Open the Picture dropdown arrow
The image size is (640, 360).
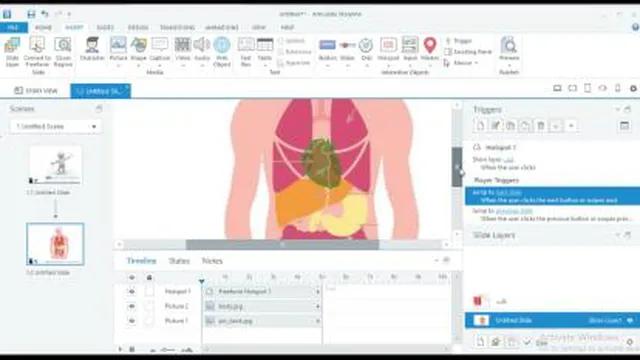point(118,66)
